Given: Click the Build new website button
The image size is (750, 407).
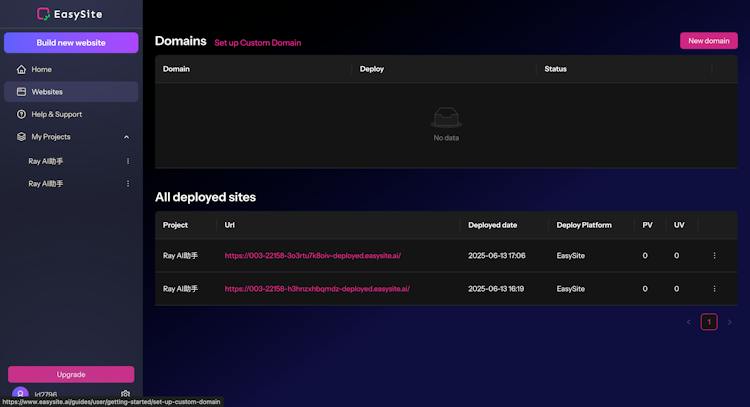Looking at the screenshot, I should coord(71,43).
